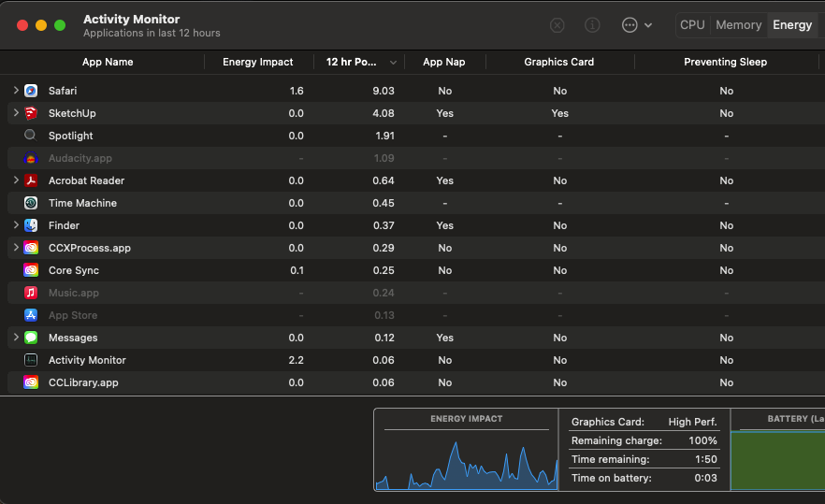Select the Finder row name
This screenshot has height=504, width=825.
tap(64, 225)
